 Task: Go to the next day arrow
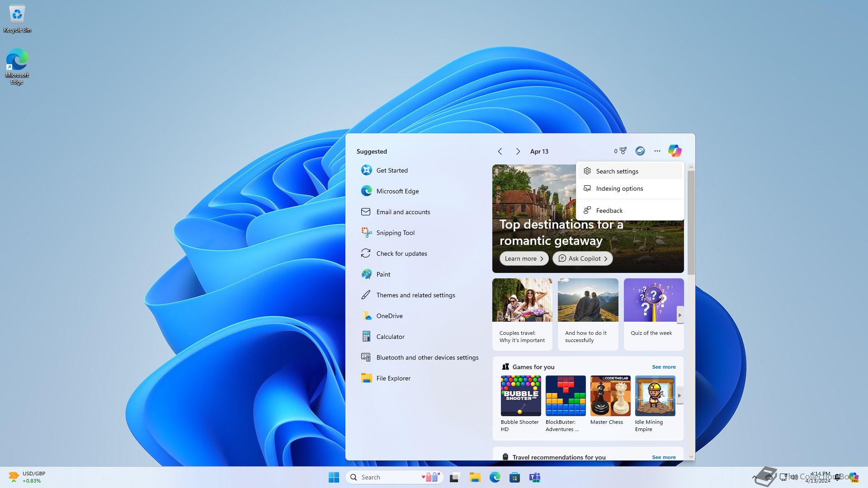518,151
